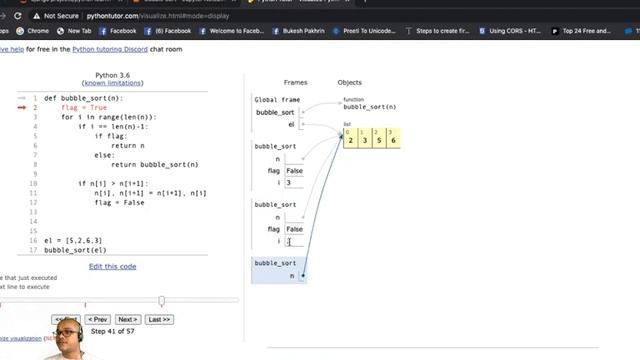This screenshot has width=640, height=360.
Task: Go back with the Prev button
Action: [x=98, y=319]
